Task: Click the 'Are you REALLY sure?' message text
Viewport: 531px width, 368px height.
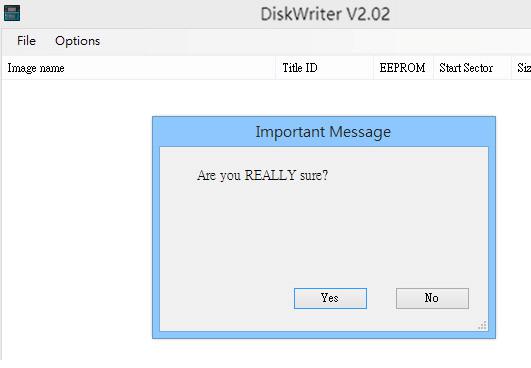Action: click(x=262, y=175)
